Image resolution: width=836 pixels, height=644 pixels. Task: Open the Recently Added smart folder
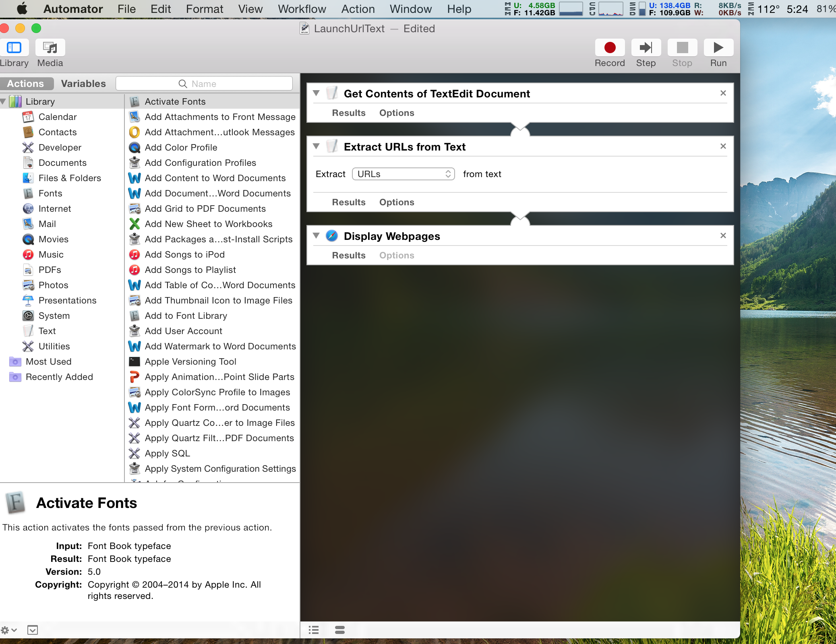59,377
